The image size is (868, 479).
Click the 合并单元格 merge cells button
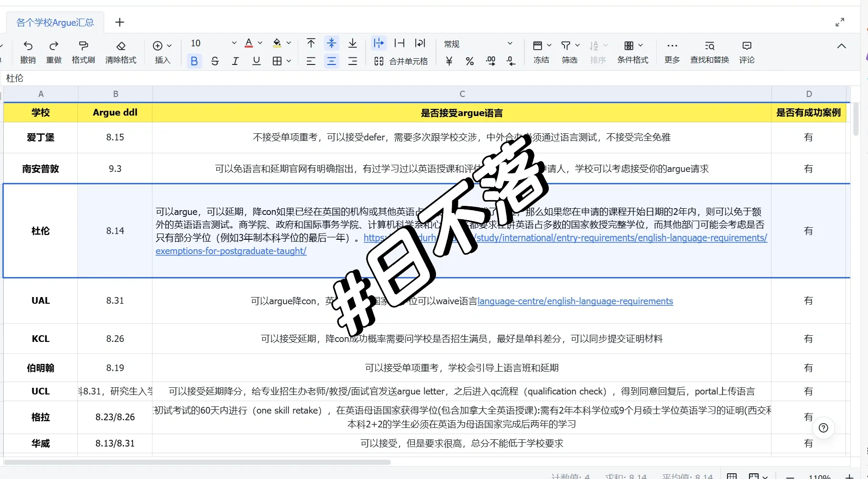(401, 61)
